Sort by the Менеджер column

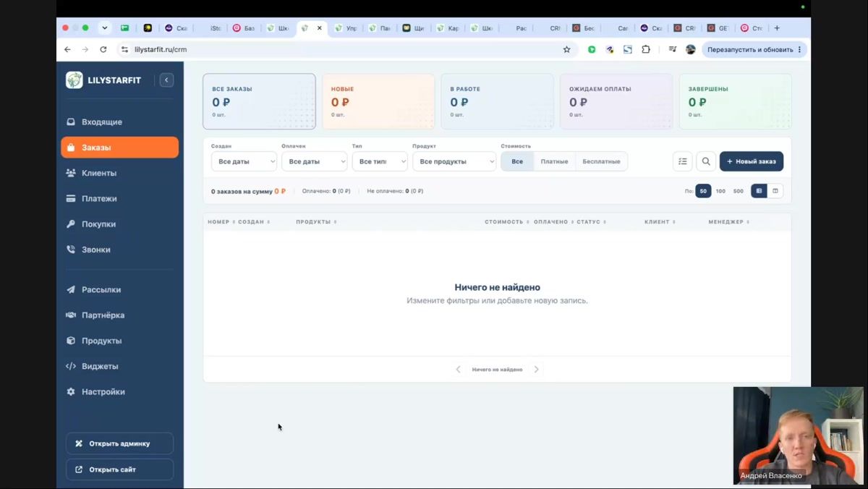click(728, 222)
